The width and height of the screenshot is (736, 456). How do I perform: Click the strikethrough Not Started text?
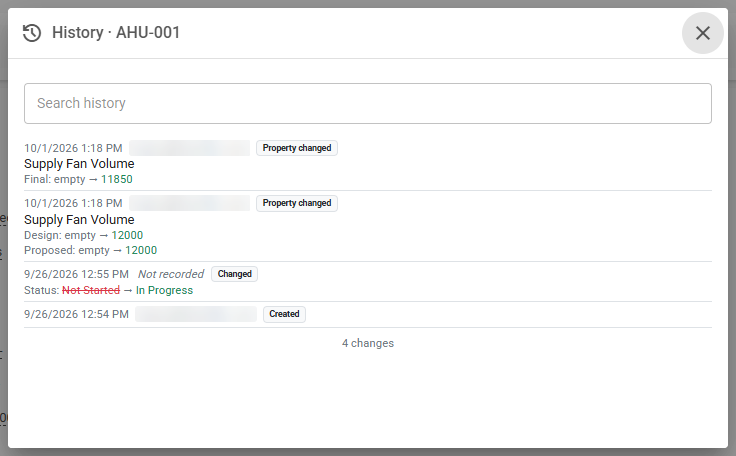91,290
